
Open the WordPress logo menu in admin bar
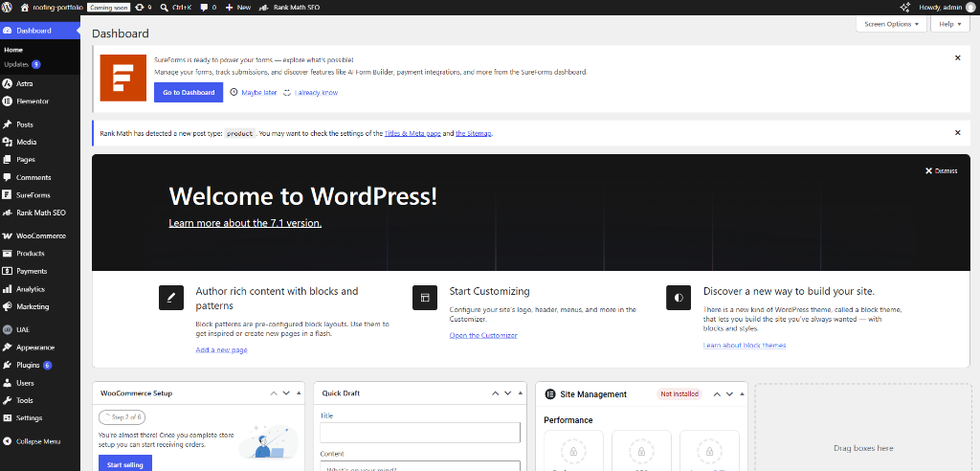(x=8, y=8)
